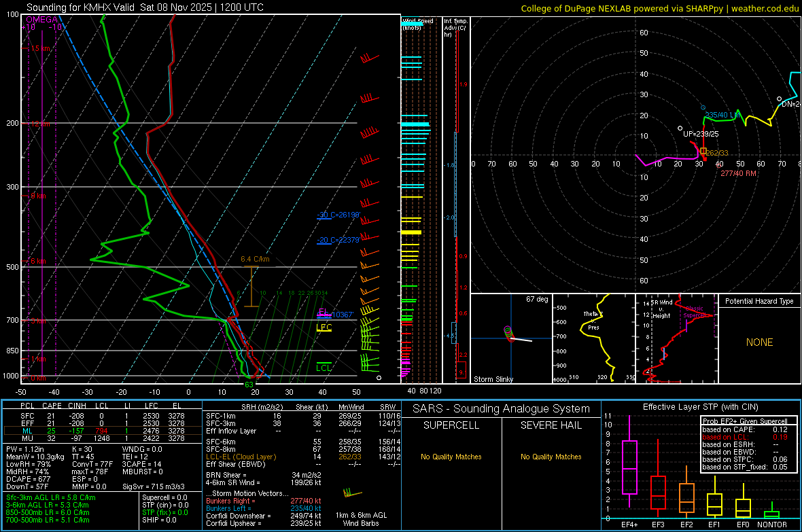This screenshot has height=532, width=802.
Task: Click the '6 km' height label
Action: point(38,261)
